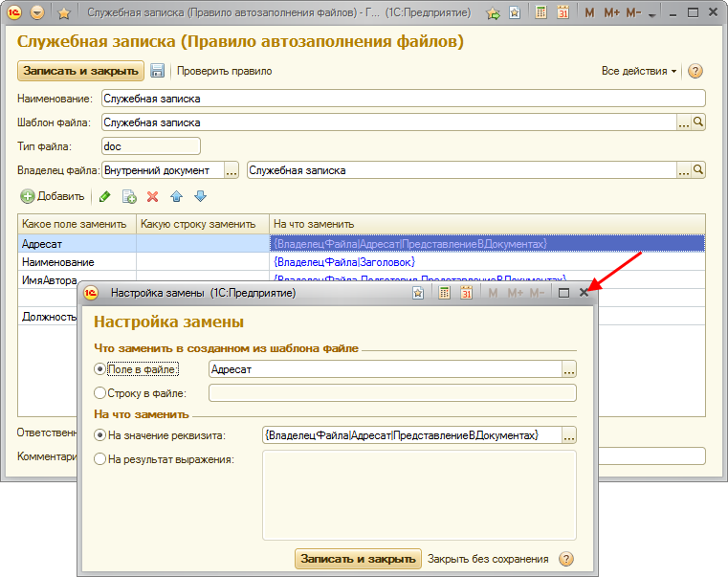Open favorites star in main title bar
The height and width of the screenshot is (577, 728).
[63, 13]
